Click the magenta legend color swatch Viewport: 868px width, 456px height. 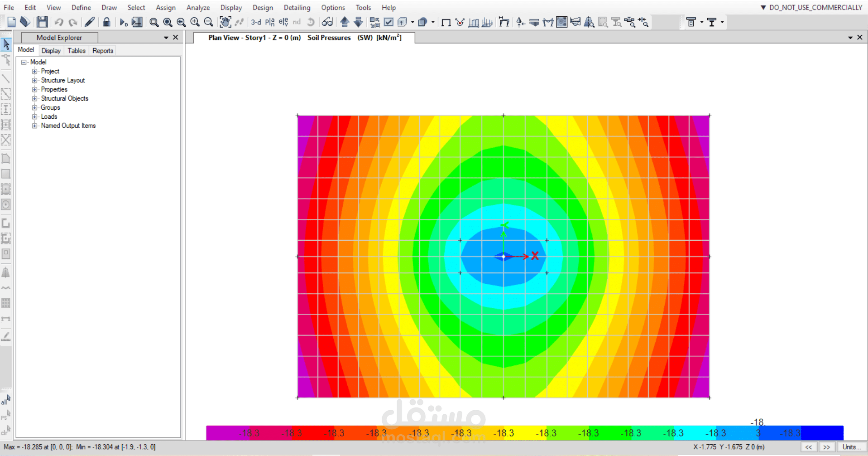tap(227, 433)
